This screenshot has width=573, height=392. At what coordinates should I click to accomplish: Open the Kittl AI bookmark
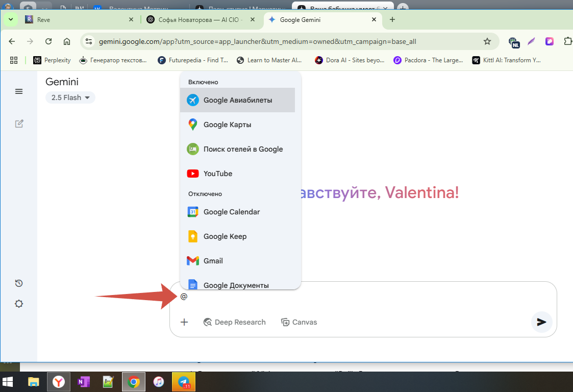507,60
